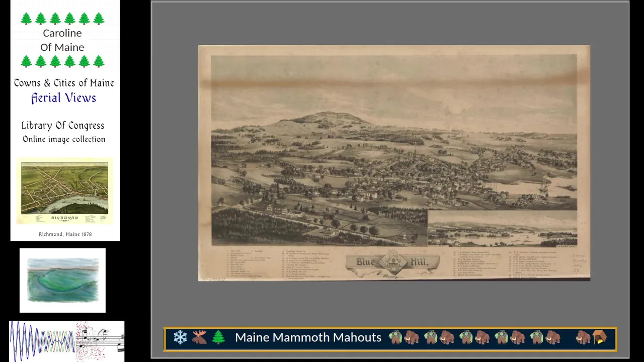This screenshot has width=644, height=362.
Task: Click the snowflake icon in the banner
Action: pyautogui.click(x=180, y=337)
